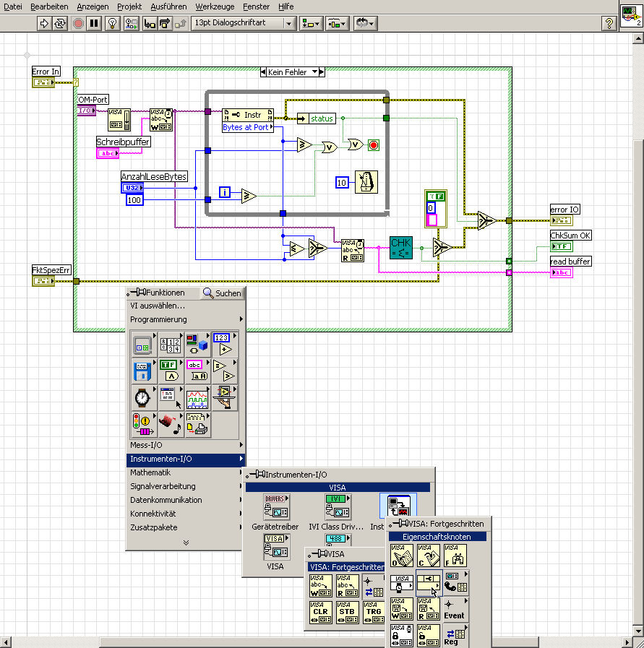Click the 'VI auswählen...' entry

(x=158, y=306)
